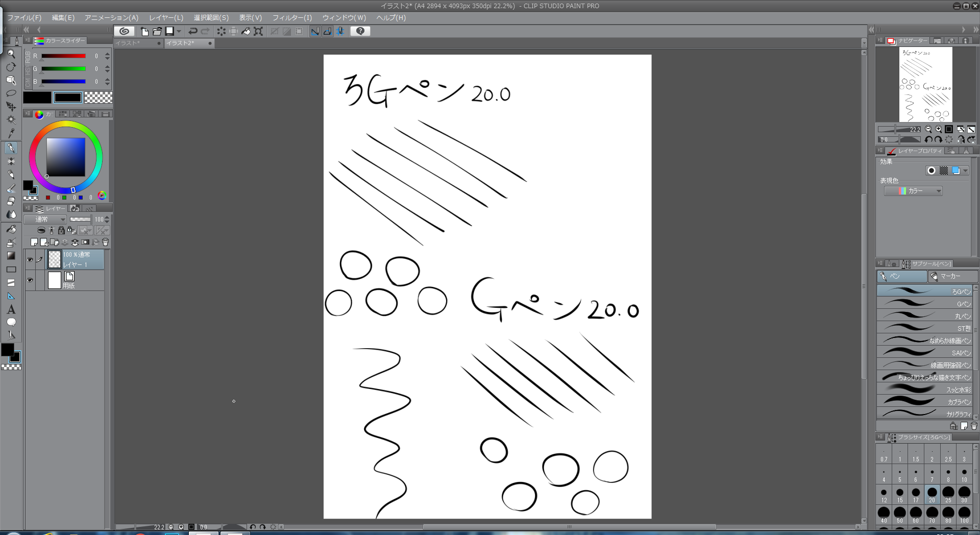Select the Gペン sub tool
Viewport: 980px width, 535px height.
tap(924, 304)
